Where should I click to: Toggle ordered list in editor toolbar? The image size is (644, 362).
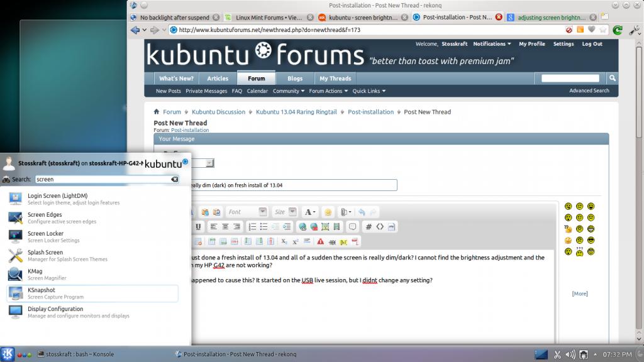coord(252,226)
